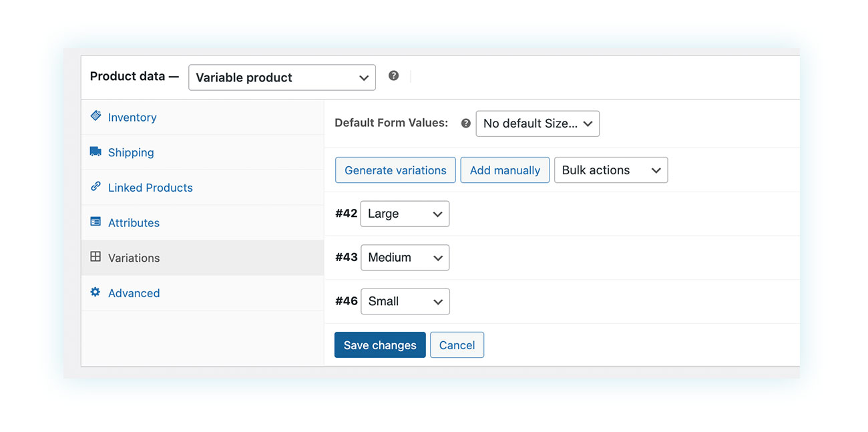Open the Large size dropdown for #42
868x432 pixels.
(x=405, y=214)
